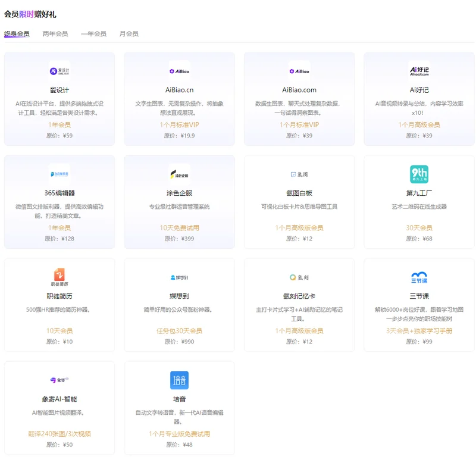
Task: Click 原价: ¥399 price
Action: pos(179,239)
